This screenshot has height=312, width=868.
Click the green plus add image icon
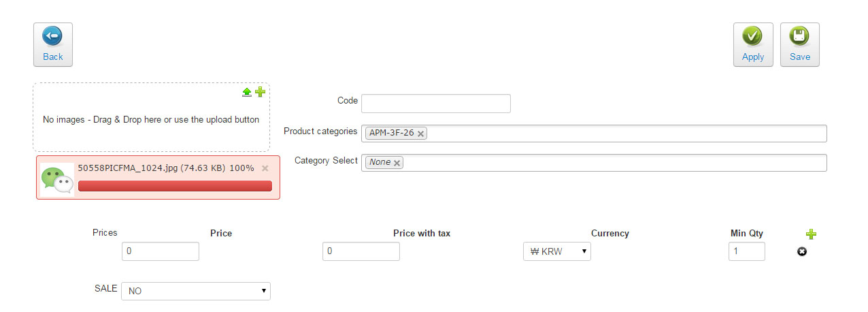(x=260, y=92)
